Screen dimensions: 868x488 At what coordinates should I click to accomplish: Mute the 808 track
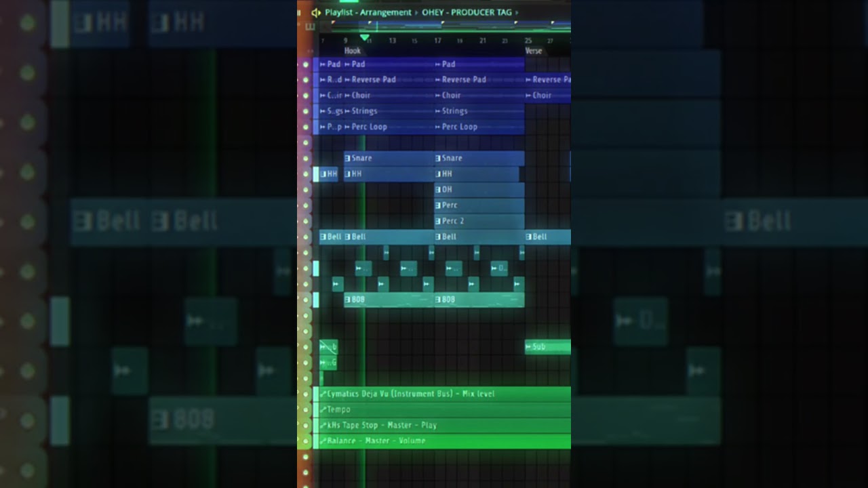306,300
